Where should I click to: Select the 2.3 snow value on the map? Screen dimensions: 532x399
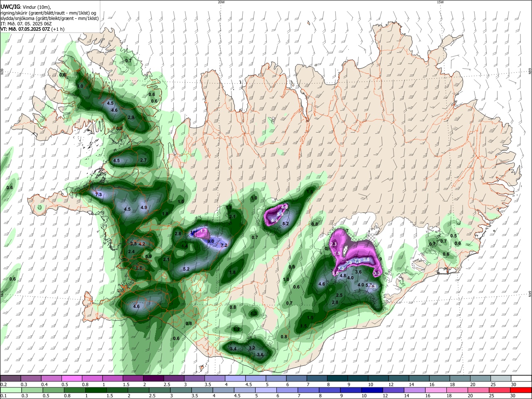pyautogui.click(x=333, y=244)
